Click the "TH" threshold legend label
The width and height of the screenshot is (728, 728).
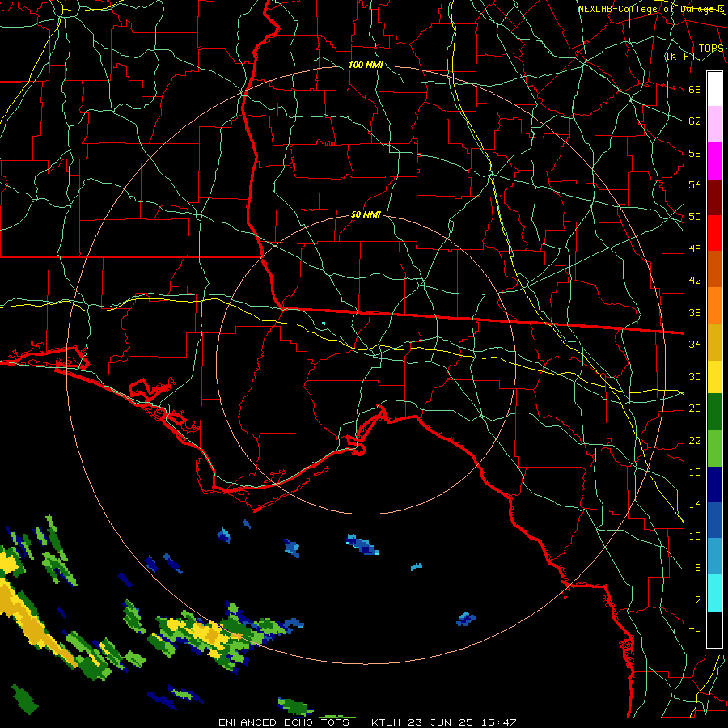695,632
